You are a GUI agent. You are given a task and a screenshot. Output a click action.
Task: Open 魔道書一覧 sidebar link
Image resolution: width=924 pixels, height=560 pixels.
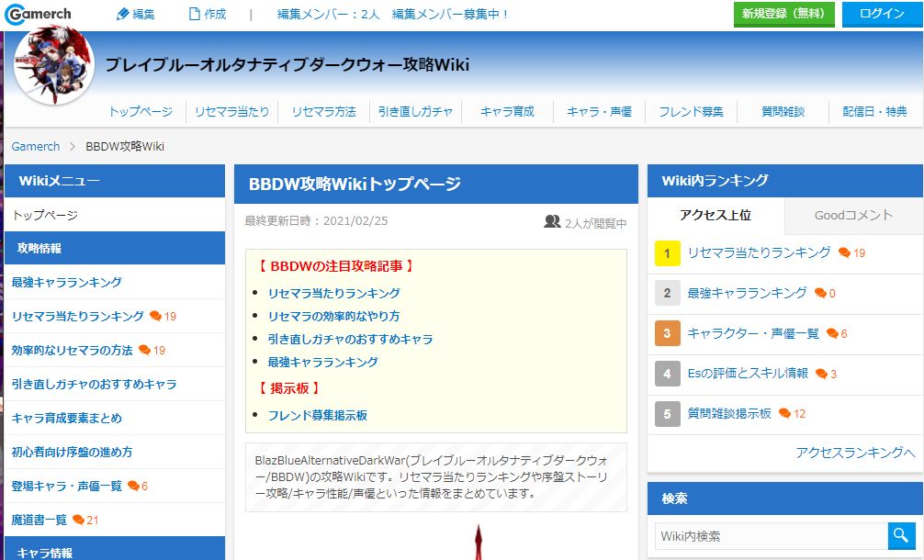pyautogui.click(x=39, y=520)
